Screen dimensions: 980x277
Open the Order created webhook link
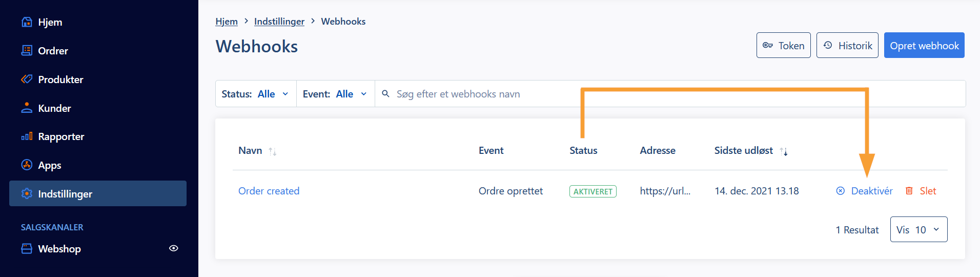click(x=269, y=191)
